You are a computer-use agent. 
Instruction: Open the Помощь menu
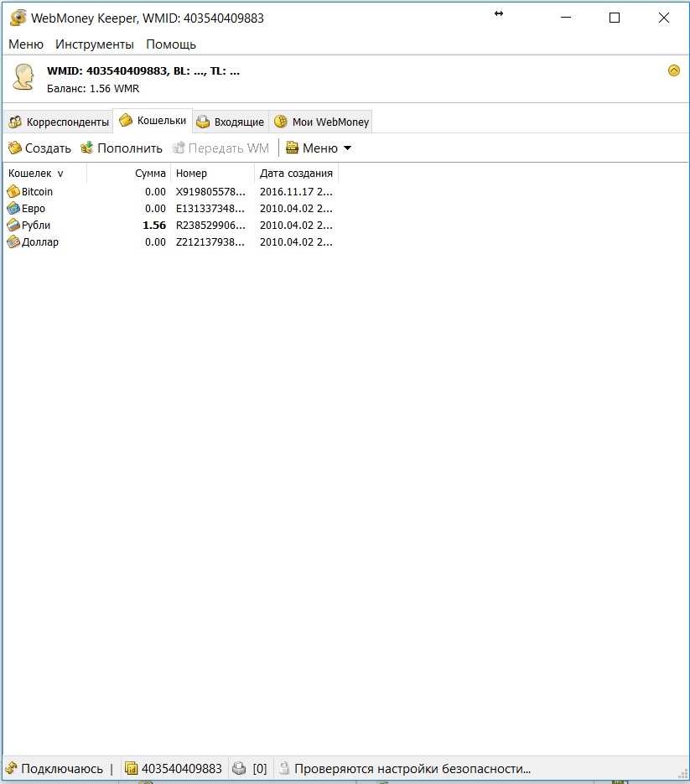171,44
